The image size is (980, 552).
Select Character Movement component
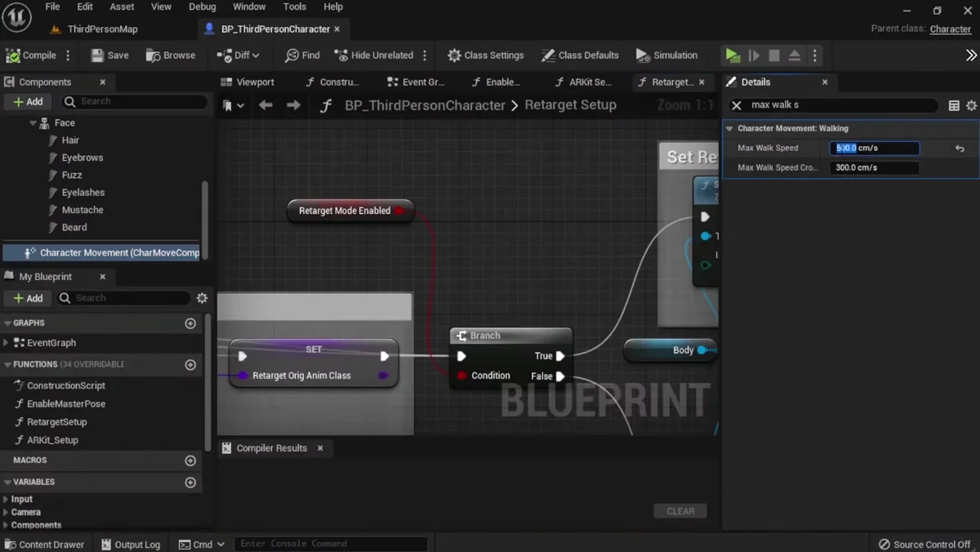pyautogui.click(x=102, y=252)
